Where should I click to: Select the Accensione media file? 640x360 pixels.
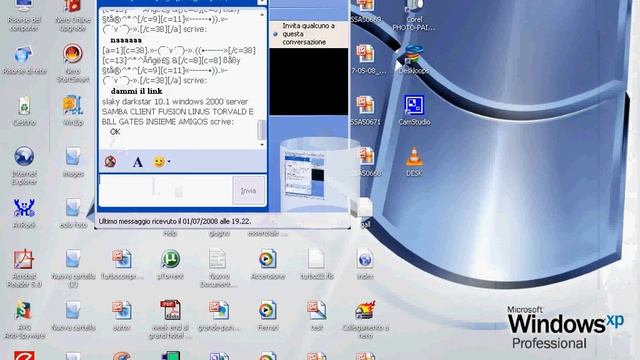click(267, 264)
